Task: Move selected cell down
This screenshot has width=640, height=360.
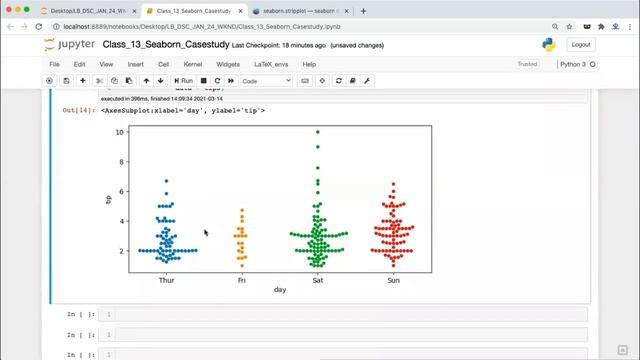Action: (x=161, y=81)
